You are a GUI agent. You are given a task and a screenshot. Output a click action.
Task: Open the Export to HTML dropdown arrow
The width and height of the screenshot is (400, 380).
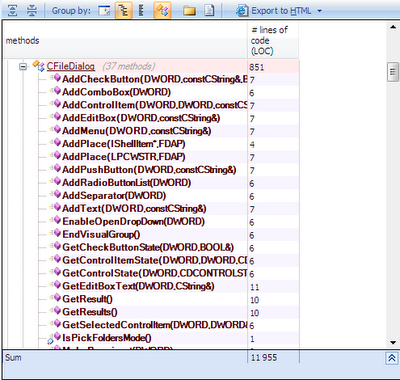[319, 11]
